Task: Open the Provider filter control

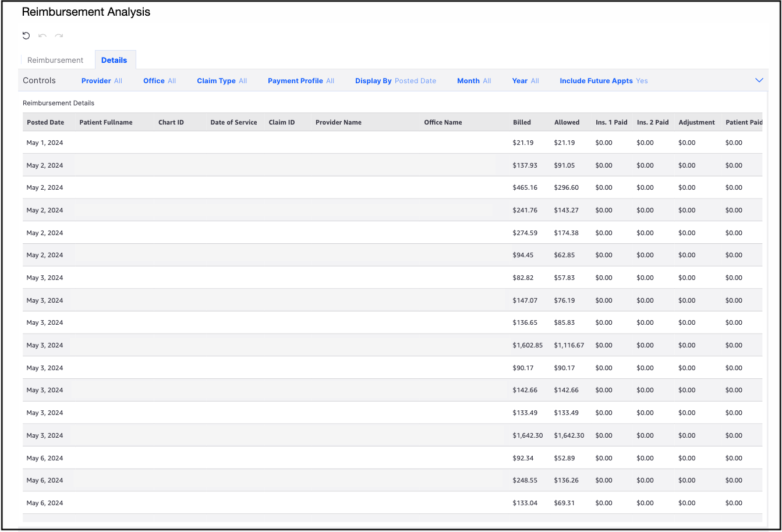Action: 102,81
